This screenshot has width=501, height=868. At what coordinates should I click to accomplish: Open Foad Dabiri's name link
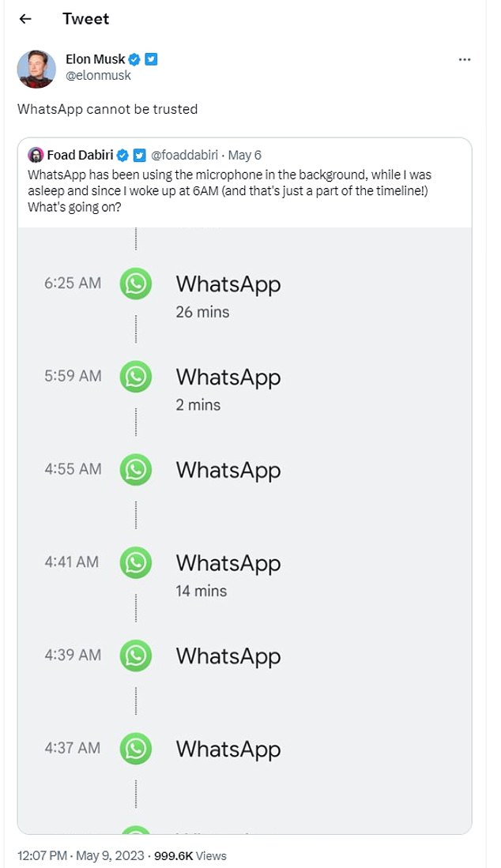80,154
